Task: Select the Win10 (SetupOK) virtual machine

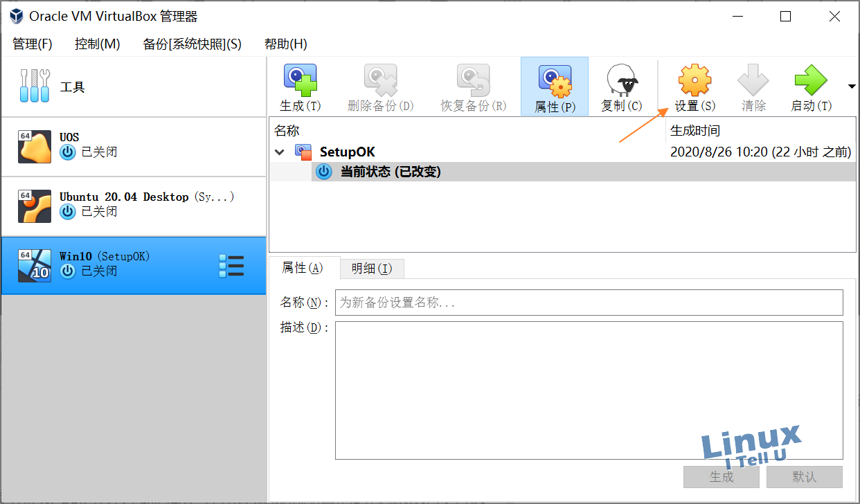Action: (x=134, y=265)
